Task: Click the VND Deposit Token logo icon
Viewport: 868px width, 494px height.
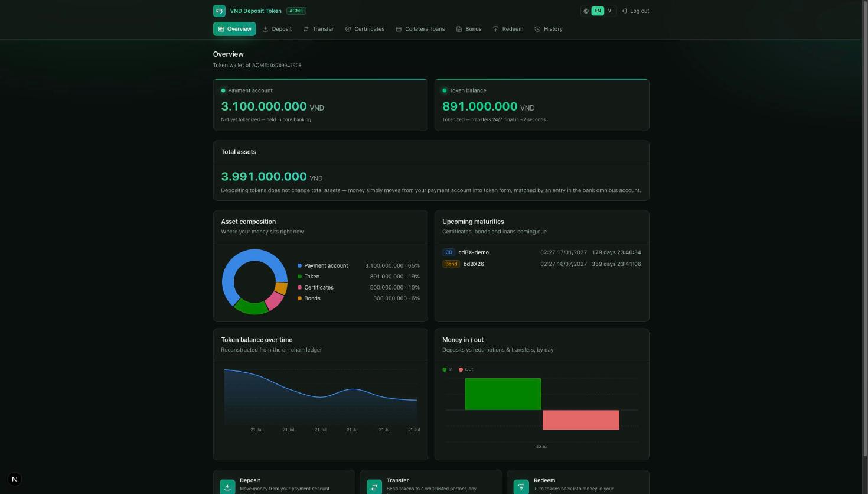Action: 219,11
